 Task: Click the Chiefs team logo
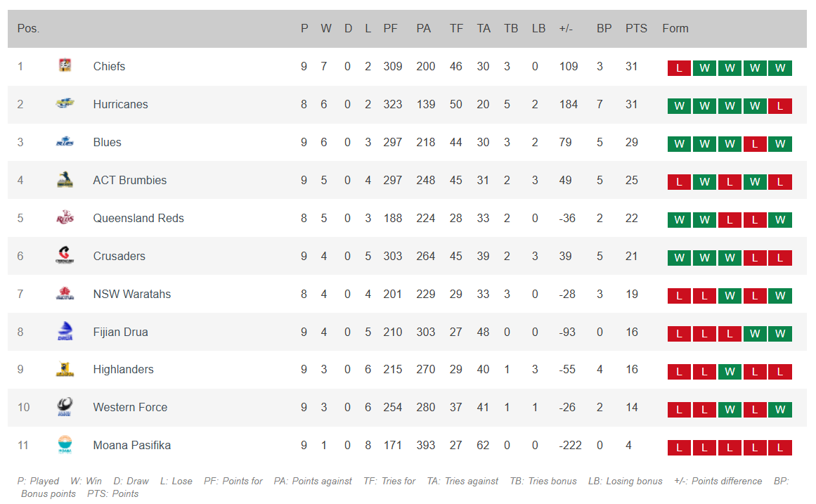(x=65, y=66)
